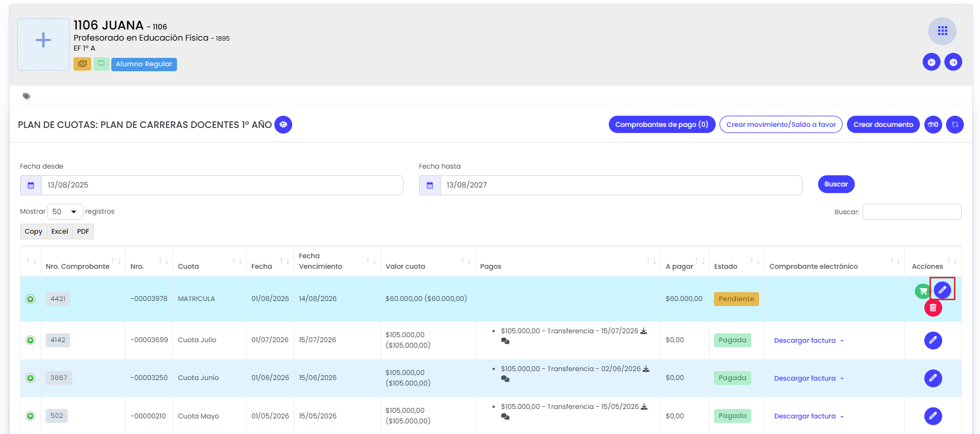Copy table with Copy button
980x434 pixels.
[x=33, y=231]
